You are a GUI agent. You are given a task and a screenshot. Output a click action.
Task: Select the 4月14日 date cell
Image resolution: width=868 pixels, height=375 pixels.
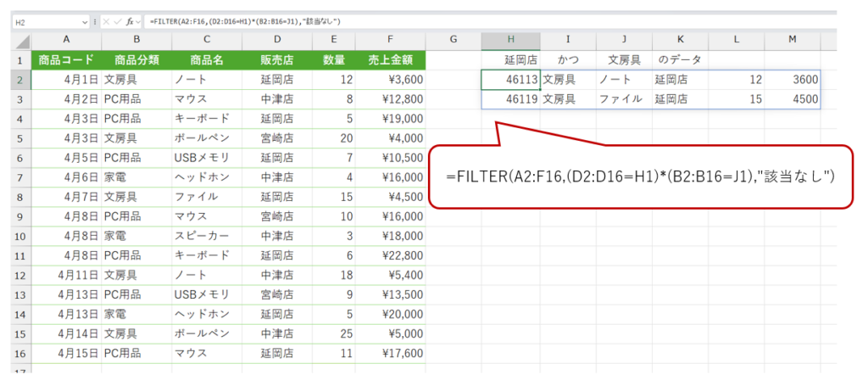pyautogui.click(x=66, y=333)
